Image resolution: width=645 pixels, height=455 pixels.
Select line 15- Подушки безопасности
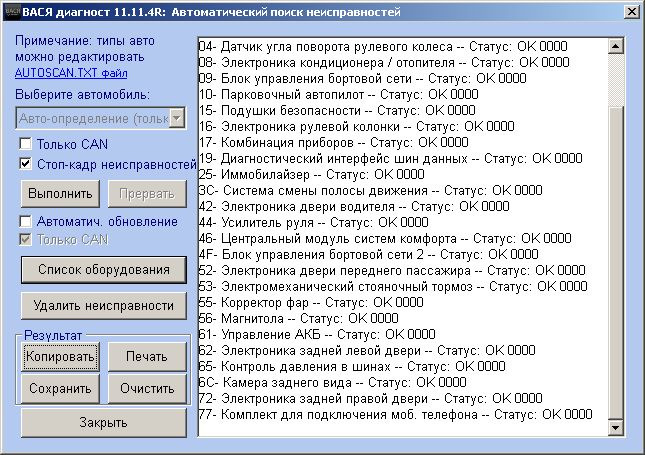click(337, 111)
